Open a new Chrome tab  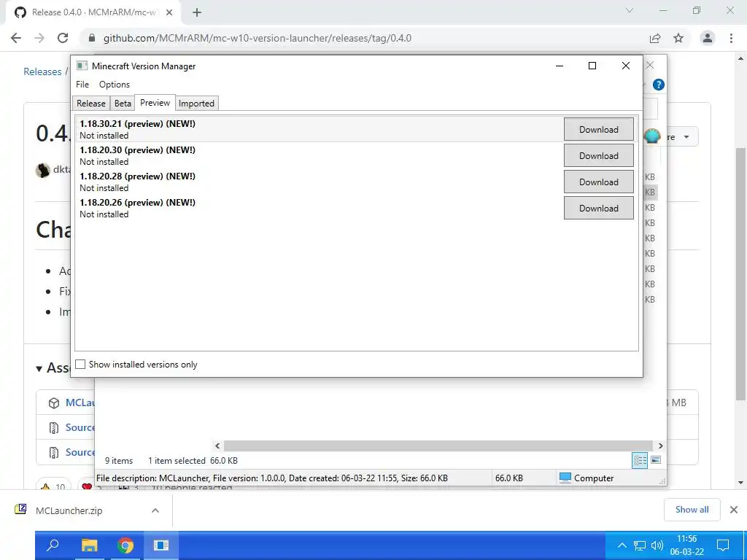197,12
